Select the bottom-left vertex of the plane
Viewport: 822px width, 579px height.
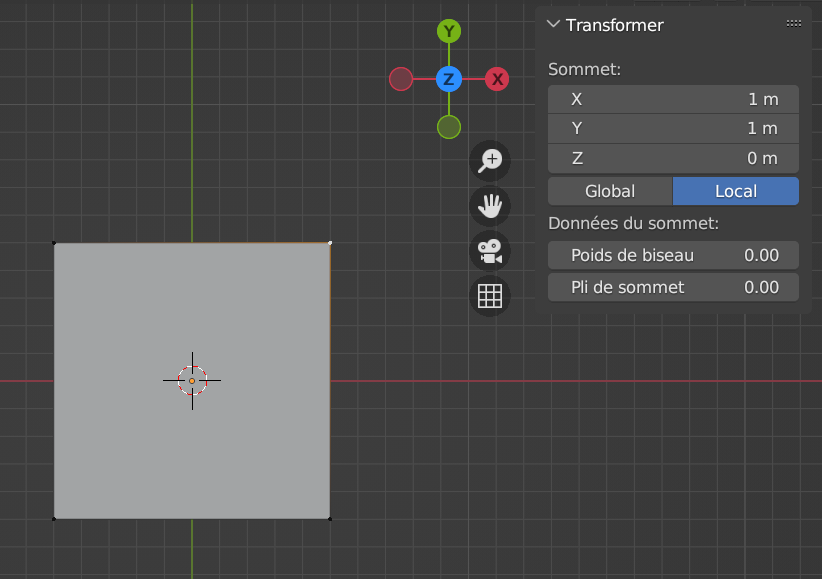click(x=54, y=518)
